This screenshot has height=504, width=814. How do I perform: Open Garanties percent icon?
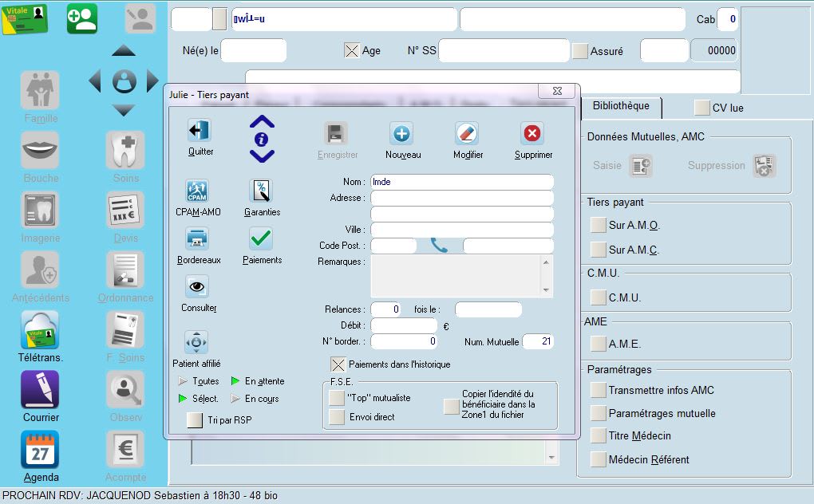click(261, 191)
